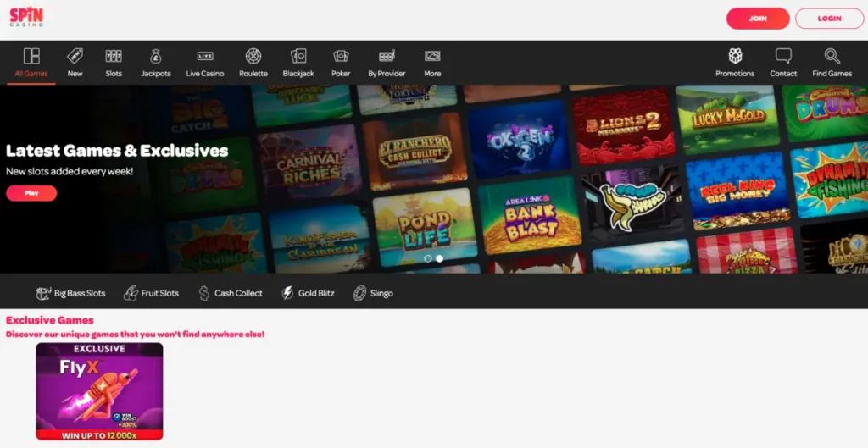Viewport: 868px width, 448px height.
Task: Open the Bananas game tile
Action: click(633, 203)
